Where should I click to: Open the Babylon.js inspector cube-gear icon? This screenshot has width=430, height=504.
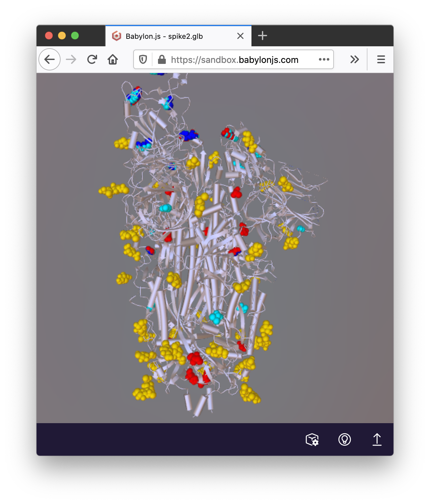pos(312,439)
